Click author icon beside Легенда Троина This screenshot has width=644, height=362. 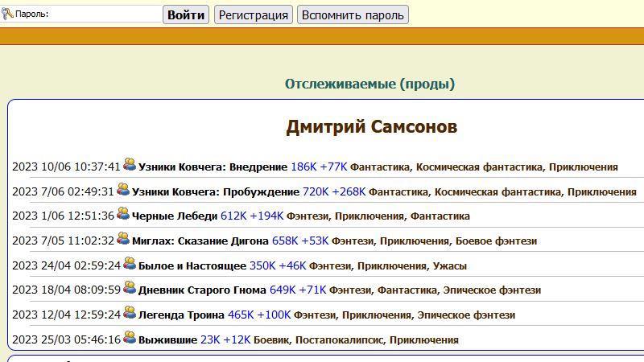click(x=130, y=312)
